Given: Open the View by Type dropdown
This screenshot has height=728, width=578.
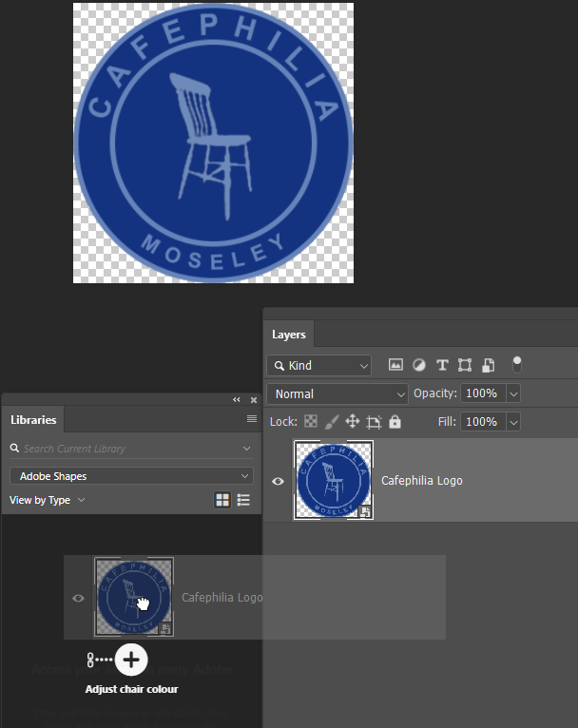Looking at the screenshot, I should tap(47, 500).
